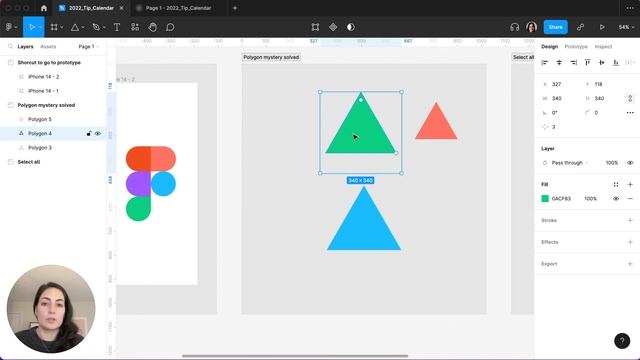Click the user avatar in toolbar
The width and height of the screenshot is (640, 360).
(x=531, y=27)
